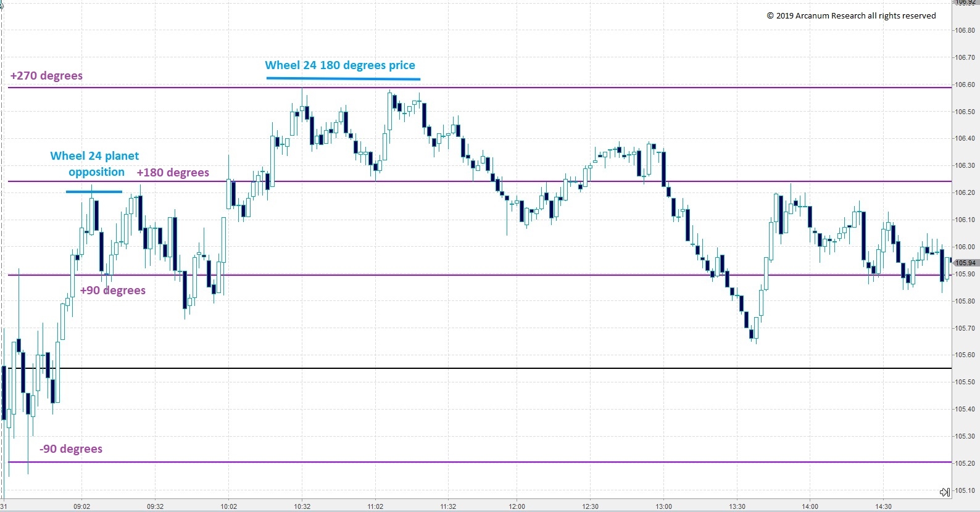Screen dimensions: 980x512
Task: Click the Arcanum Research copyright notice
Action: tap(851, 16)
